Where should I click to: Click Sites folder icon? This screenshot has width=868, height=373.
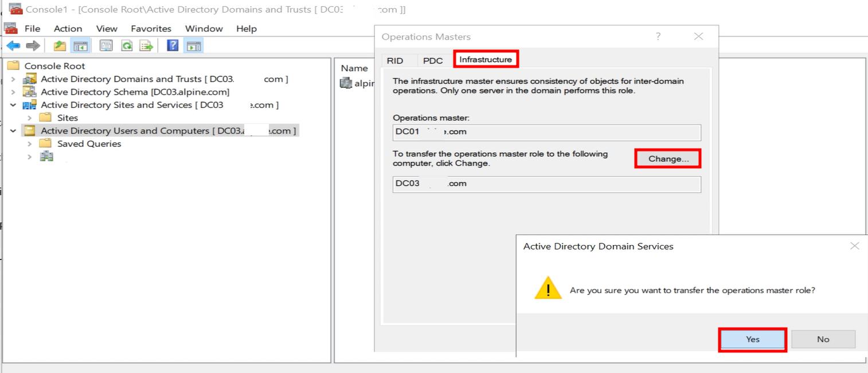46,118
